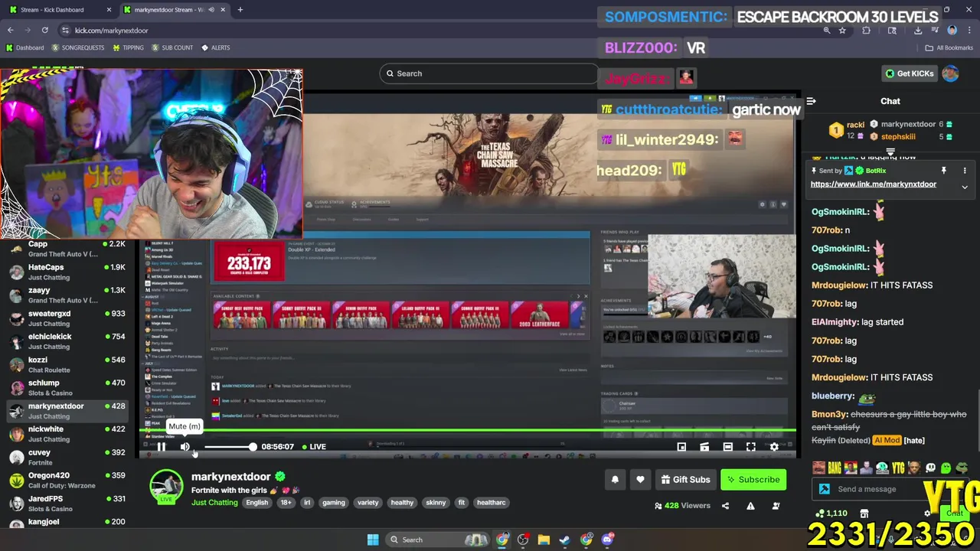Image resolution: width=980 pixels, height=551 pixels.
Task: Open the markynextdoor streamer avatar
Action: pyautogui.click(x=166, y=486)
